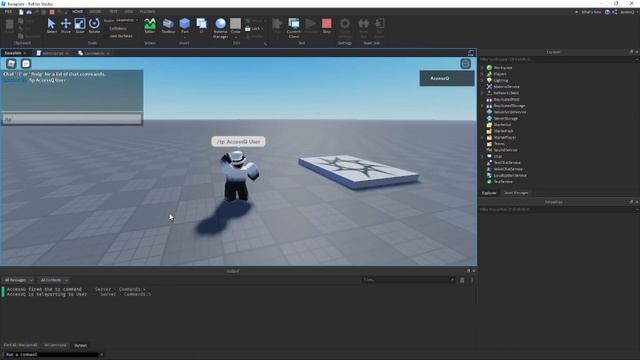The image size is (640, 360).
Task: Insert a new Part
Action: 184,26
